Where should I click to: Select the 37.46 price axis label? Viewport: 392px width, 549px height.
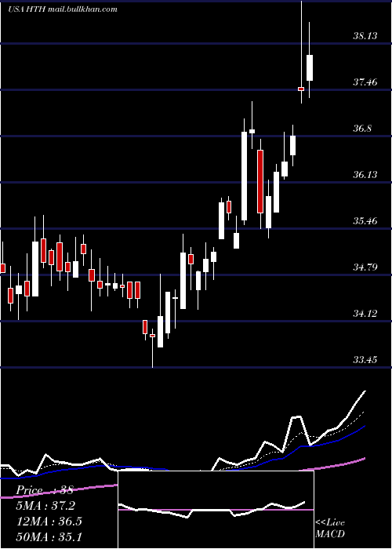[365, 82]
